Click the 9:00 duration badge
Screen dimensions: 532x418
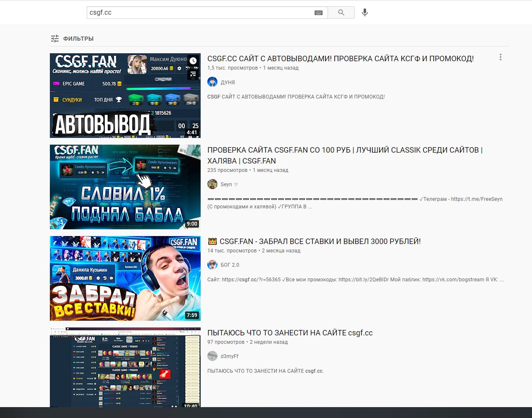192,224
